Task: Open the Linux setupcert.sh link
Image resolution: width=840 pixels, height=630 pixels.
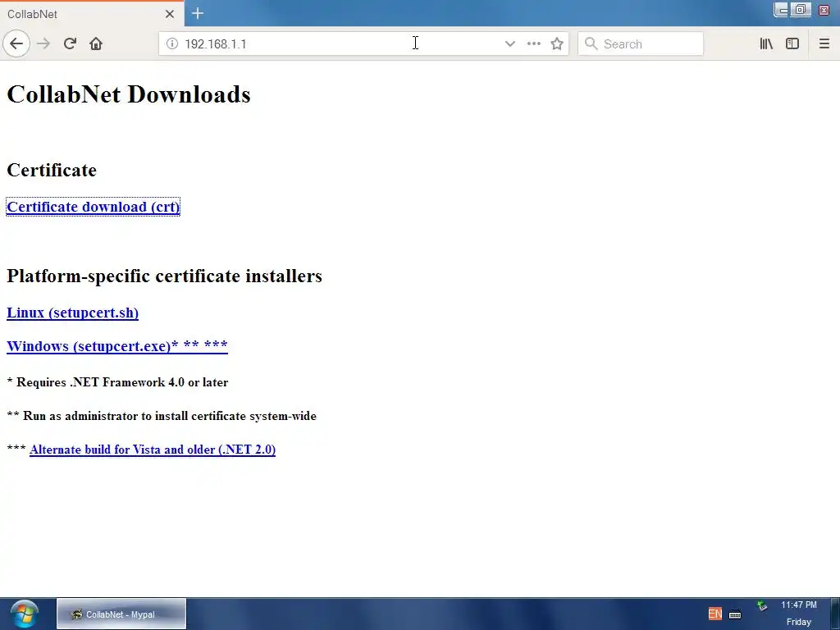Action: click(x=72, y=313)
